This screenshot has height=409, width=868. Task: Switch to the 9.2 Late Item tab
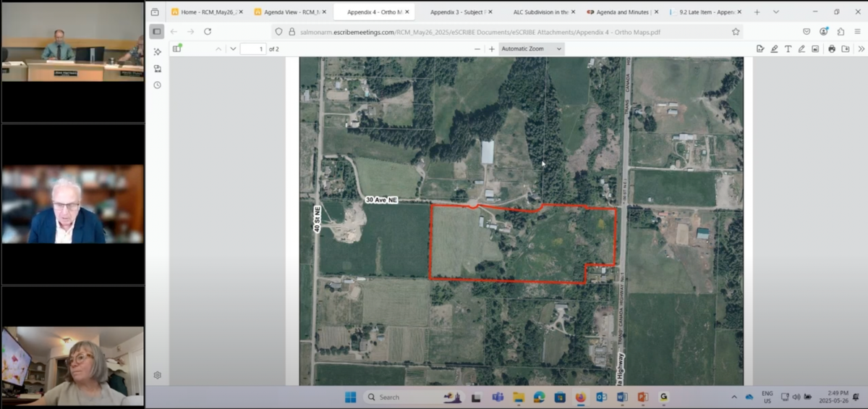point(706,12)
